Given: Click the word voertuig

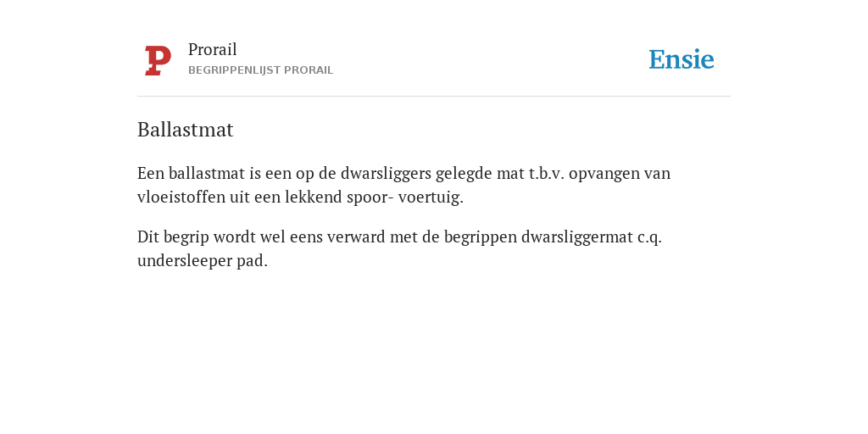Looking at the screenshot, I should click(431, 197).
